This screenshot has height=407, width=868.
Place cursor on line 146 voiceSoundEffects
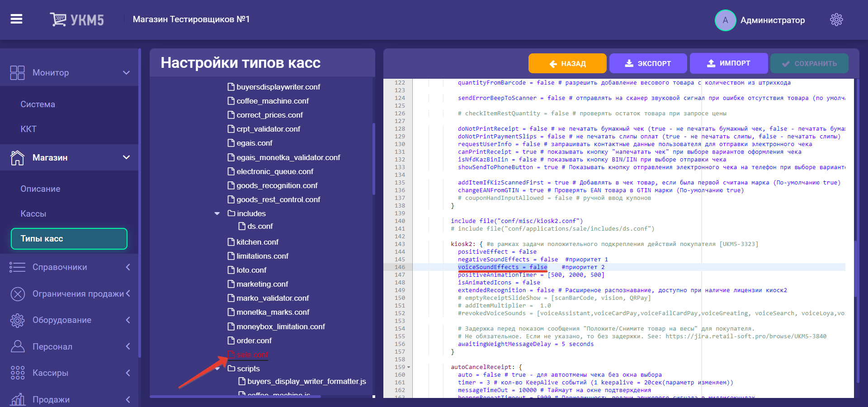[502, 267]
